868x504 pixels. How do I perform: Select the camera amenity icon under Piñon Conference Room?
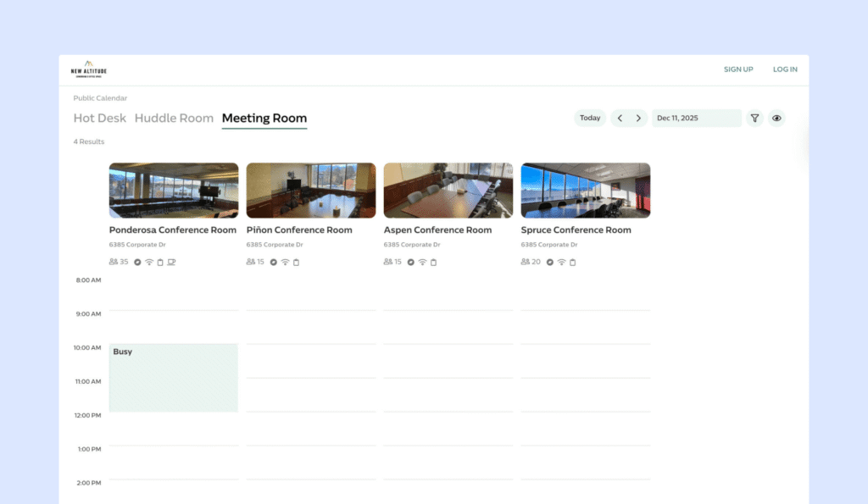(272, 262)
